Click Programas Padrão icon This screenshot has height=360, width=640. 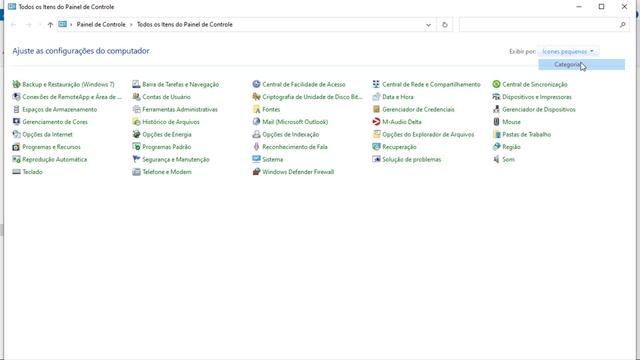coord(136,147)
